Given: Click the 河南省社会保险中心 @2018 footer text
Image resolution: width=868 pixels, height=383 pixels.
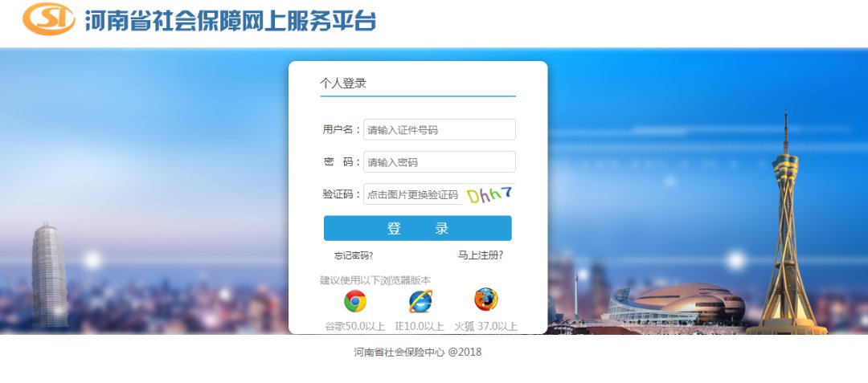Looking at the screenshot, I should [x=418, y=352].
